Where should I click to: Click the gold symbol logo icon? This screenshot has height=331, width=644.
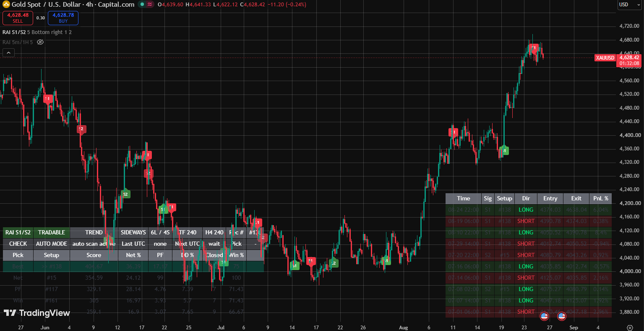(x=6, y=5)
